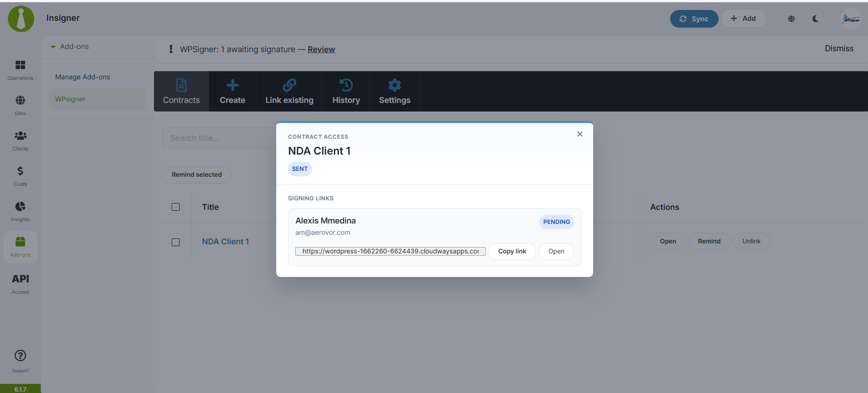Open the Operations dashboard icon
Screen dimensions: 868x393
[20, 65]
